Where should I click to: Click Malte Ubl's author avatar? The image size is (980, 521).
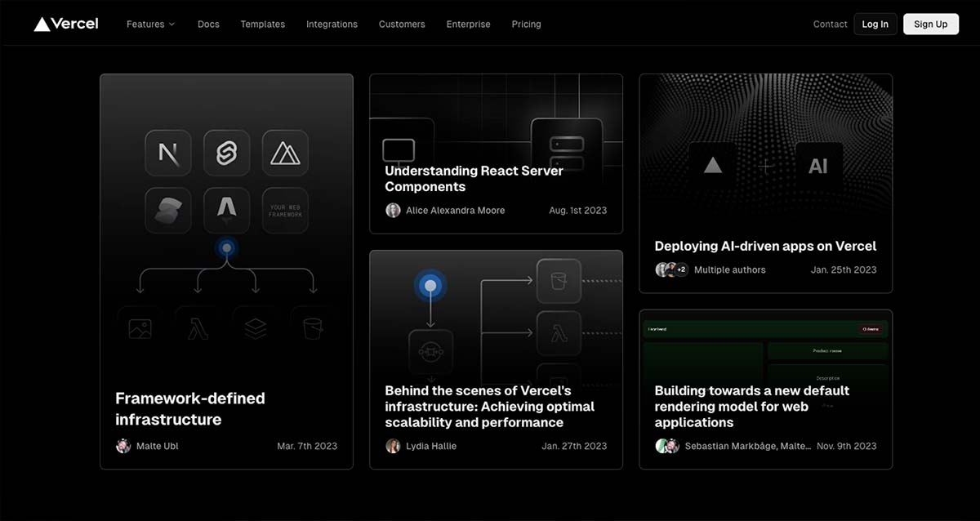(122, 446)
